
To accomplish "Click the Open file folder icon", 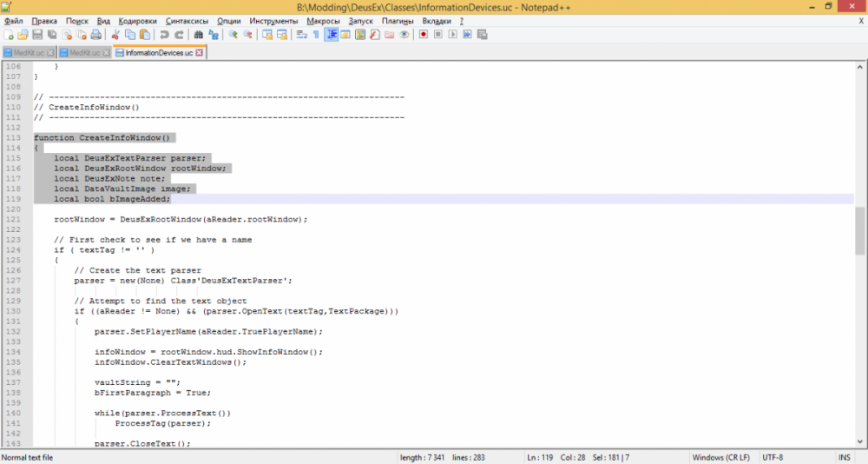I will [23, 35].
